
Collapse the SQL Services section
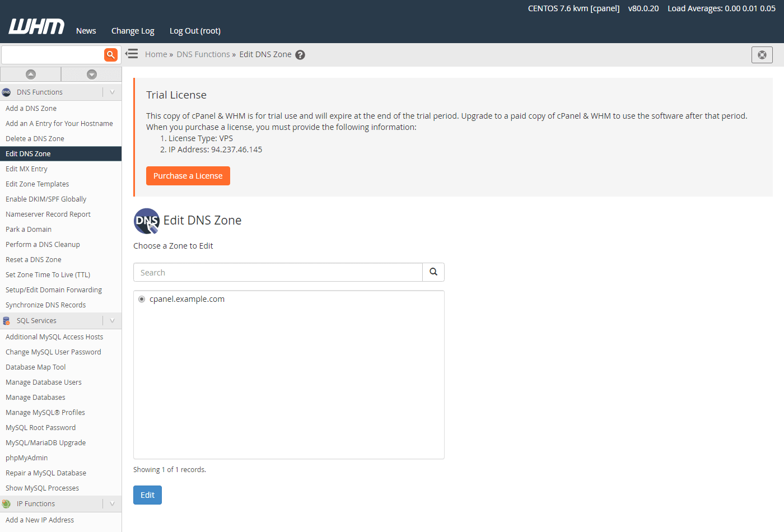pos(112,321)
